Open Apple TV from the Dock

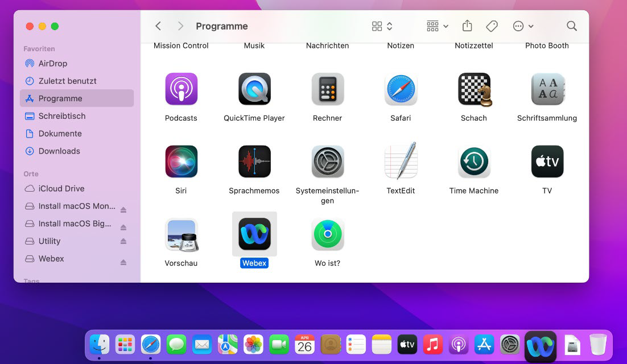click(407, 345)
